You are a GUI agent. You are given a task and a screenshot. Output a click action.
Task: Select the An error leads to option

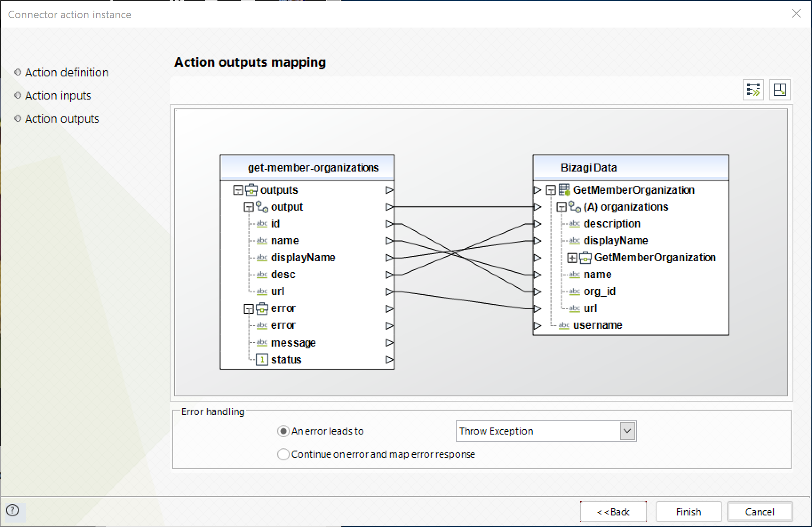pyautogui.click(x=283, y=431)
